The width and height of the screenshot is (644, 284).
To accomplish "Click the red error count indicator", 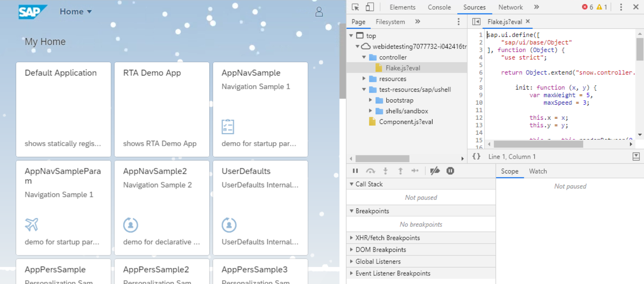I will 587,7.
